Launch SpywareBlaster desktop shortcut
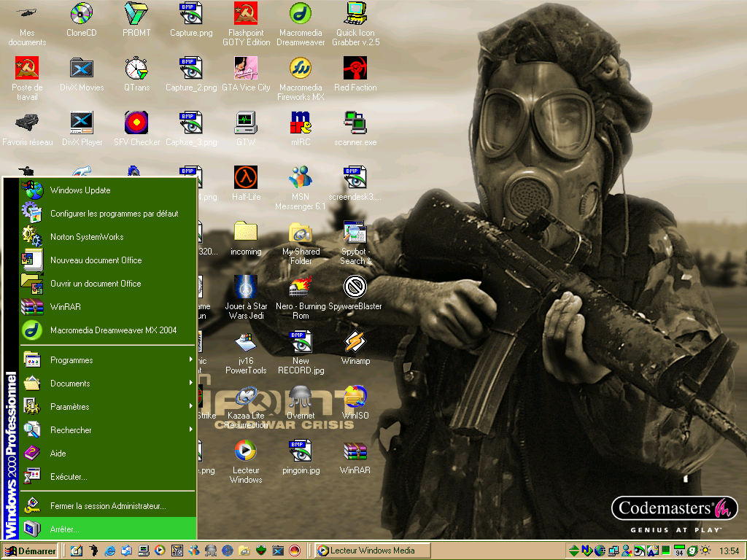This screenshot has height=560, width=747. [355, 293]
